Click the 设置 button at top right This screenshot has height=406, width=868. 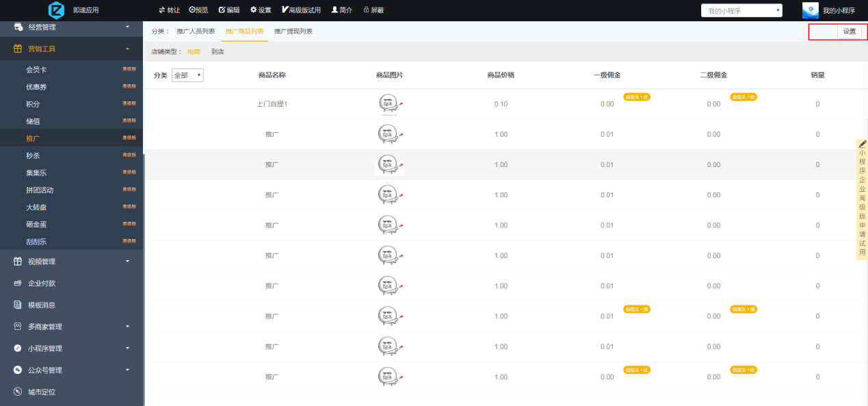(849, 31)
